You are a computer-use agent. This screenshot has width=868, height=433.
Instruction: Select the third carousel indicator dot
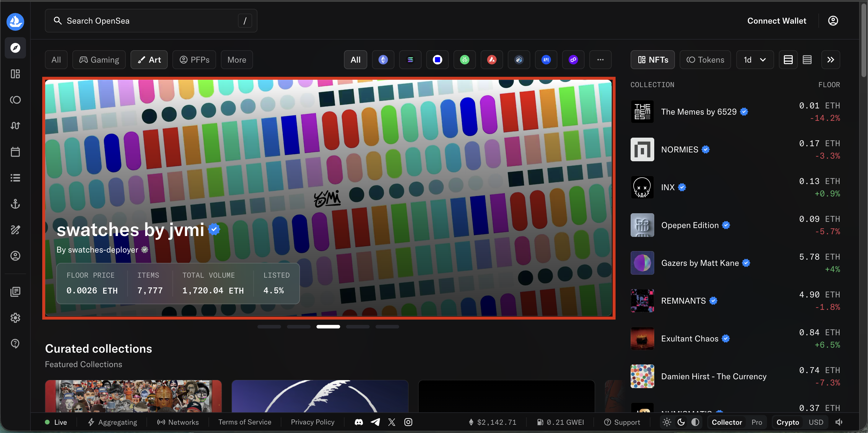coord(328,326)
